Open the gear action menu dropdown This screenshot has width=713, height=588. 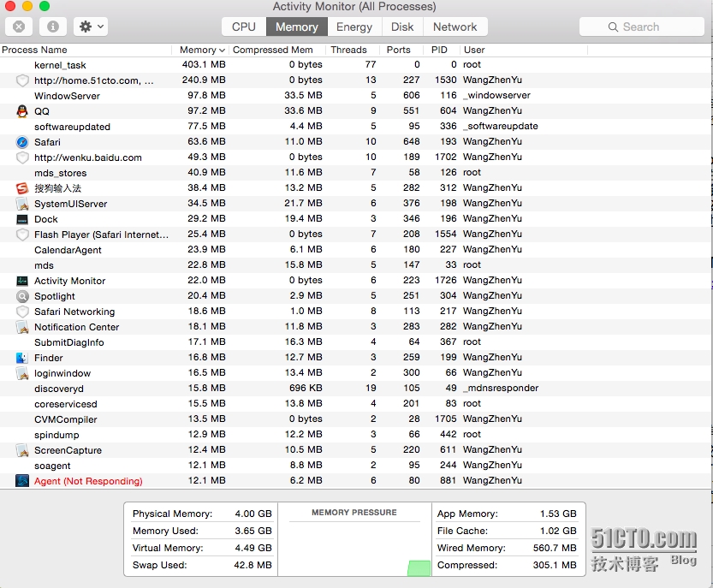coord(91,27)
